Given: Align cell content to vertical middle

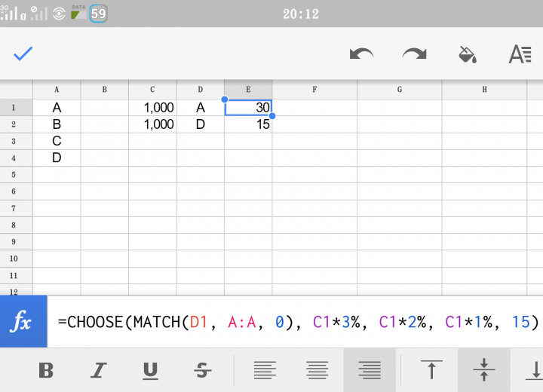Looking at the screenshot, I should click(x=483, y=370).
